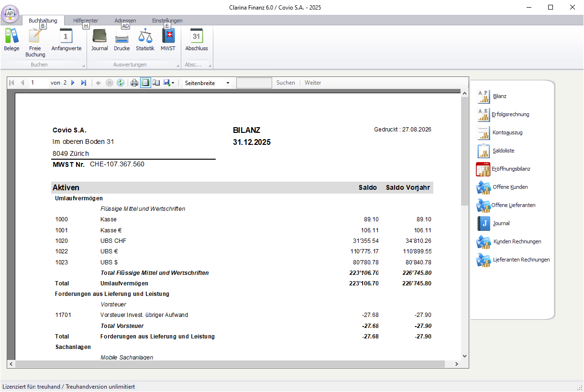Image resolution: width=584 pixels, height=392 pixels.
Task: Click the back-to-parent-report arrow
Action: [99, 83]
